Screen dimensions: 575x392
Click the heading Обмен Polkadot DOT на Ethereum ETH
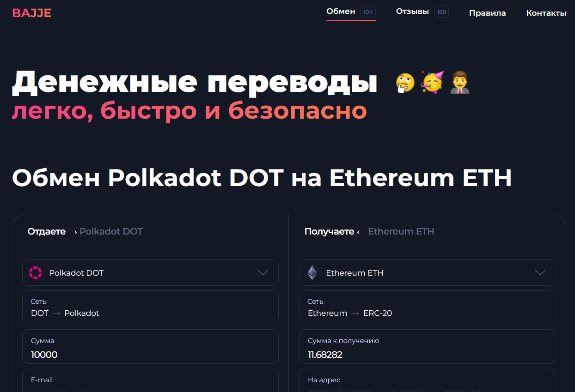click(262, 178)
